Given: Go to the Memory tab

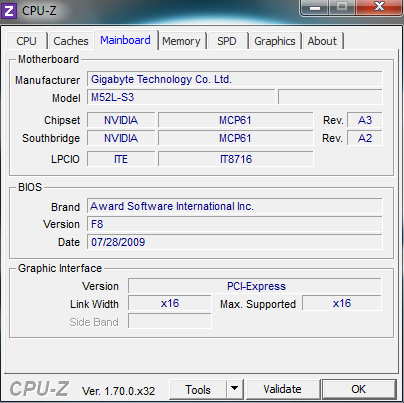Looking at the screenshot, I should tap(181, 41).
